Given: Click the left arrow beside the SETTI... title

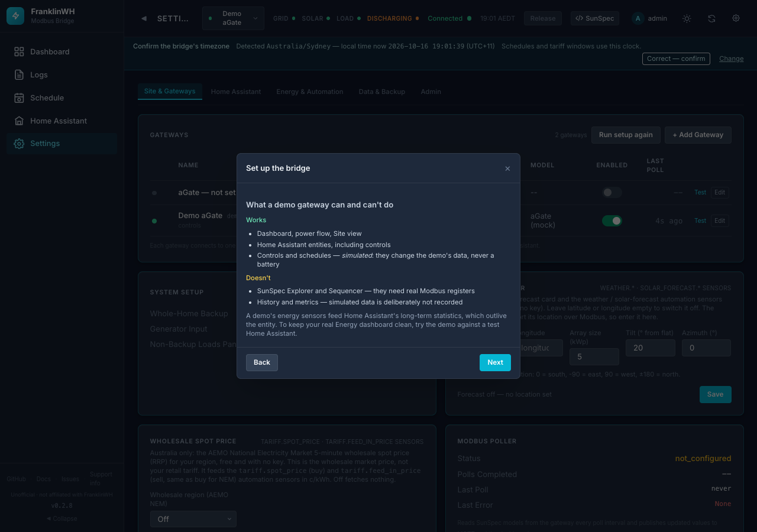Looking at the screenshot, I should 144,18.
